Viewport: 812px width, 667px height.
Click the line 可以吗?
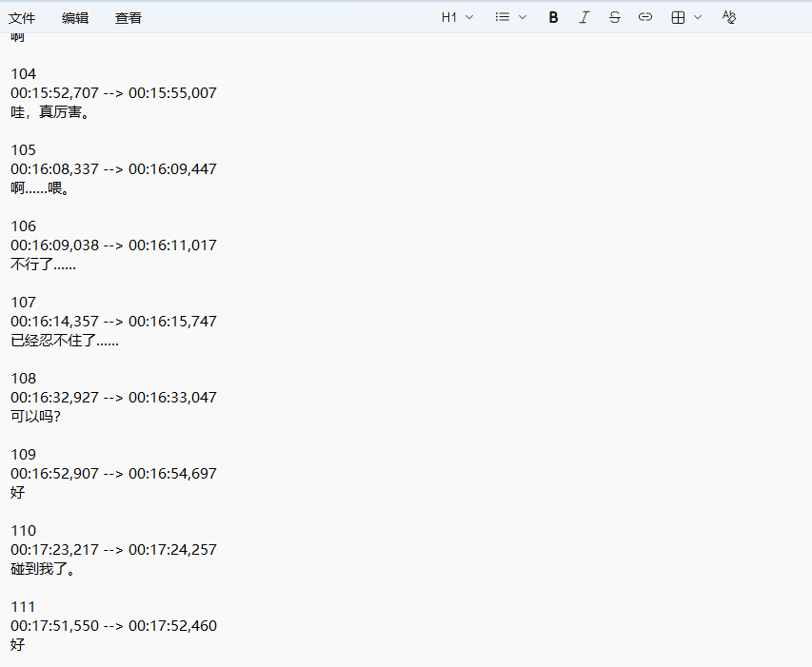pos(35,417)
